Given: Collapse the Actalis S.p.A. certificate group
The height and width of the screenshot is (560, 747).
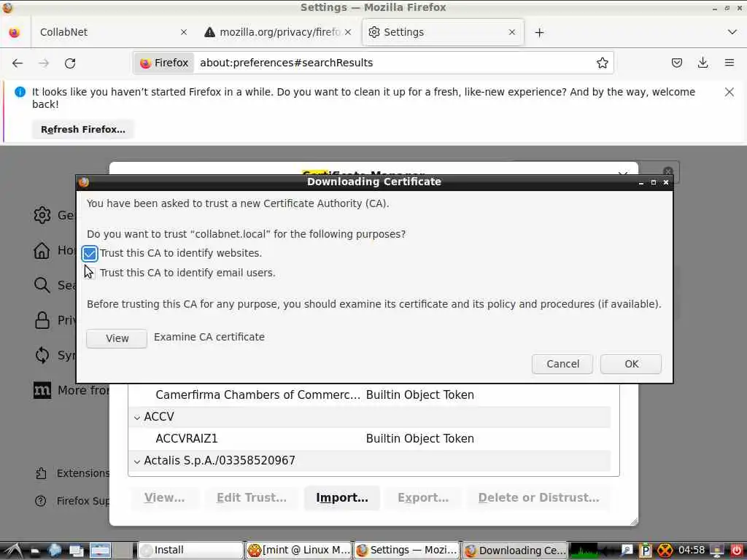Looking at the screenshot, I should pyautogui.click(x=137, y=462).
